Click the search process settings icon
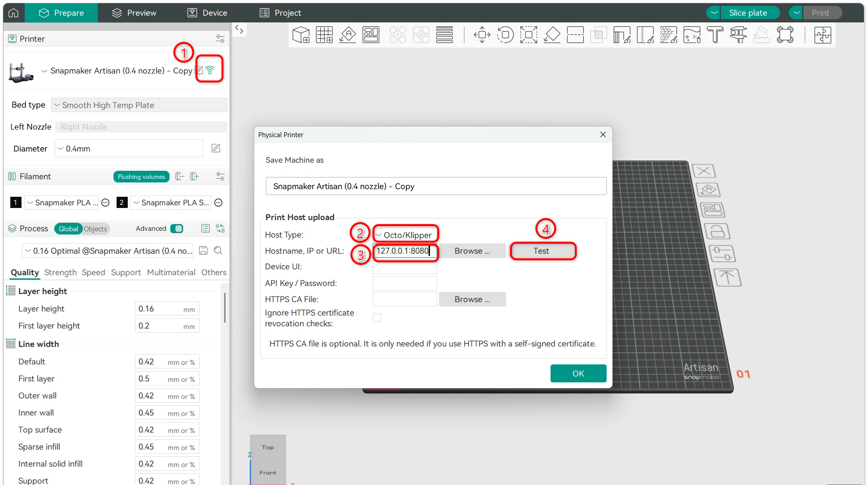 [218, 251]
